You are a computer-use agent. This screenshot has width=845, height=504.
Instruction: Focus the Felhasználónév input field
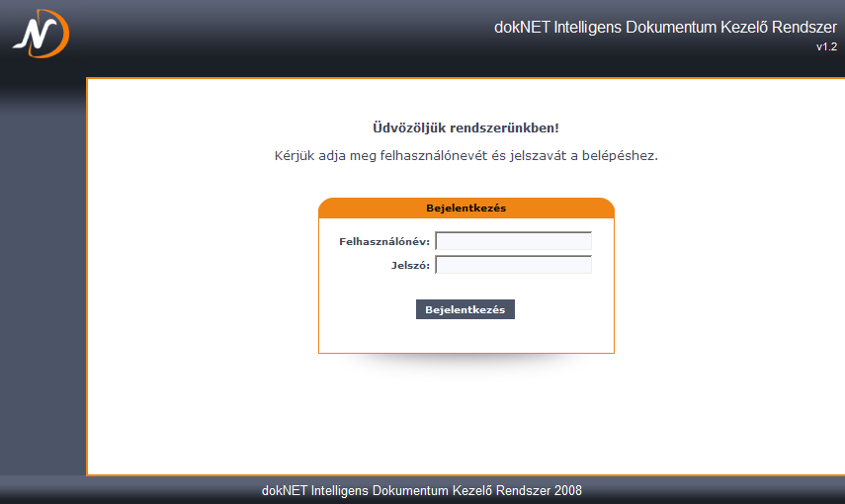(513, 240)
